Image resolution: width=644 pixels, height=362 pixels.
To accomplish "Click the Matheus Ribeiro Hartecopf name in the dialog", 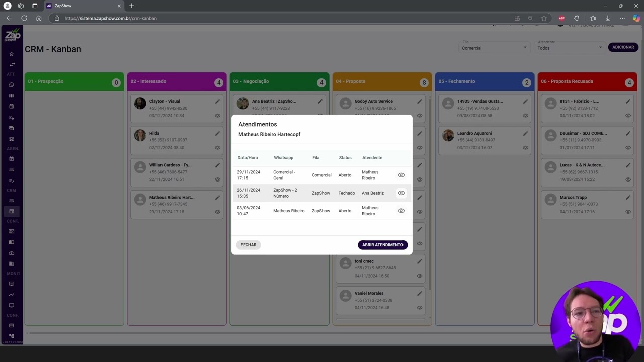I will [x=270, y=134].
